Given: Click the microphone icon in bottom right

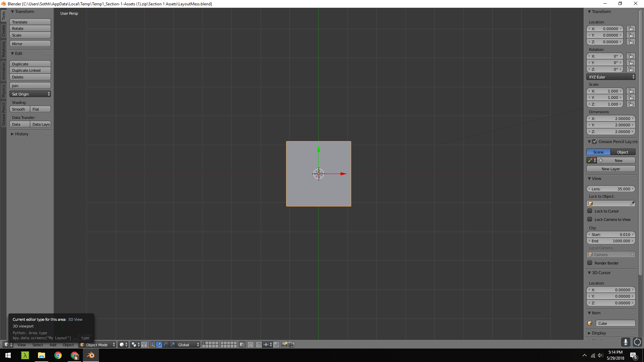Looking at the screenshot, I should [x=626, y=342].
